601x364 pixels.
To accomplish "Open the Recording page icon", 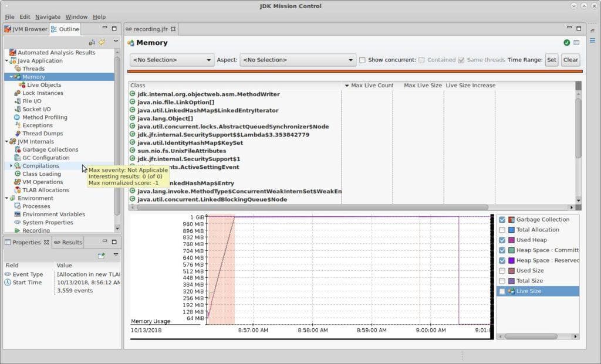I will tap(17, 230).
